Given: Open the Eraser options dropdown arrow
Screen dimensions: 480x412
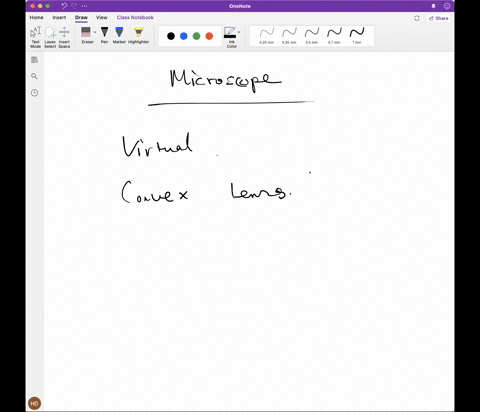Looking at the screenshot, I should [95, 32].
